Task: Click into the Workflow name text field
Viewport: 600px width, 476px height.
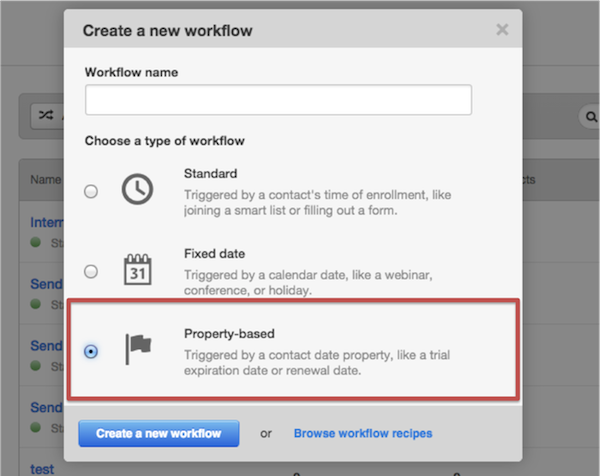Action: (278, 100)
